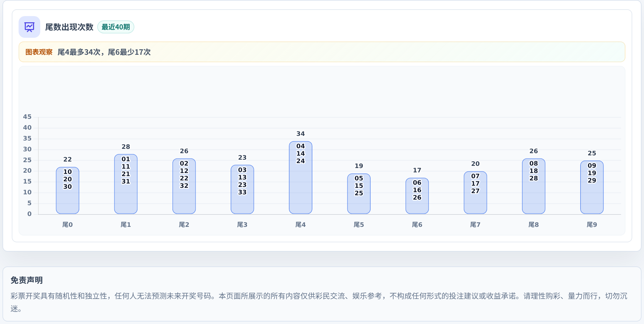Click the x-axis label 尾6

[x=417, y=225]
